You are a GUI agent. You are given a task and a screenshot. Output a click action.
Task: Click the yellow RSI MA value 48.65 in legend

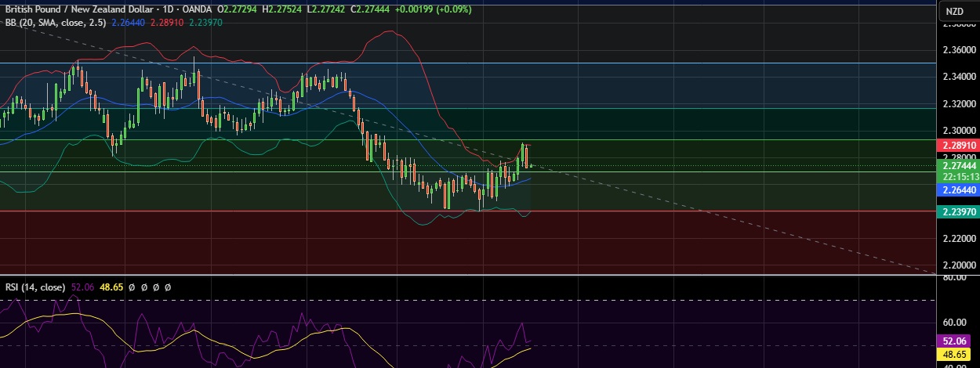[113, 287]
